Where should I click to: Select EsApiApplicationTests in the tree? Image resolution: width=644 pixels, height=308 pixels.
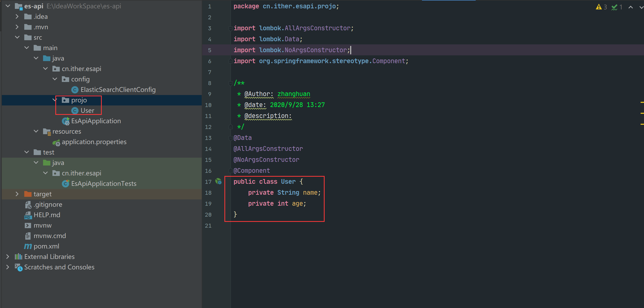tap(104, 184)
